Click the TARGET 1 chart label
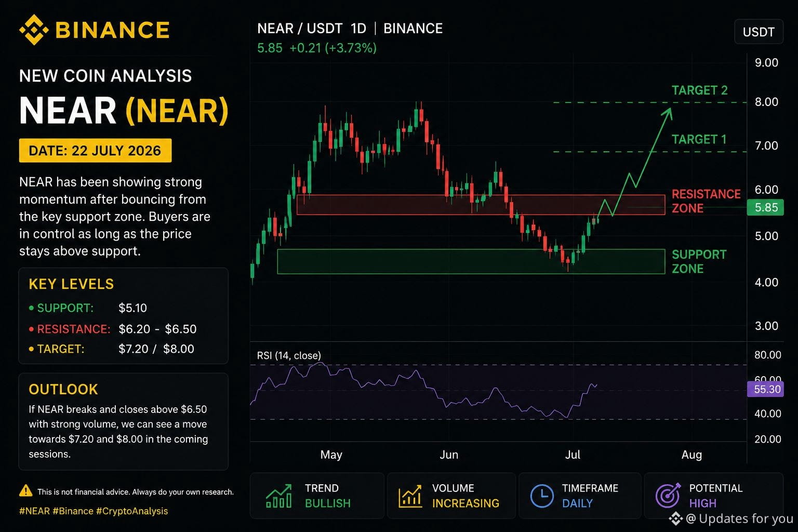 (699, 139)
